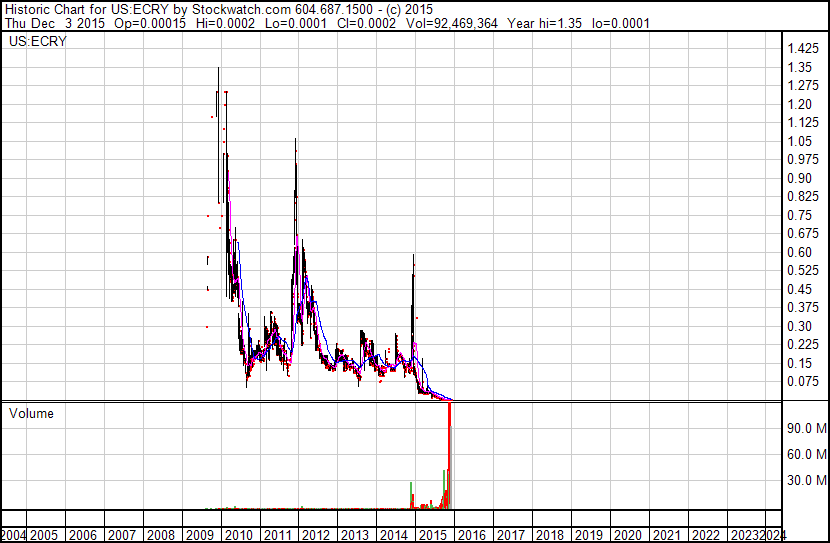Click the US:ECRY ticker label
The height and width of the screenshot is (543, 830).
(x=38, y=41)
